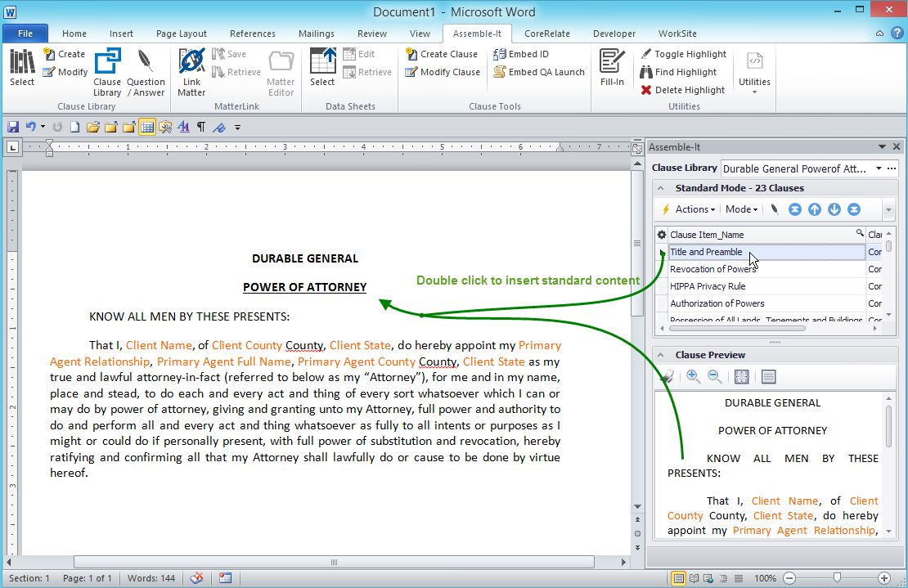
Task: Click Embed QA Launch
Action: pyautogui.click(x=539, y=72)
